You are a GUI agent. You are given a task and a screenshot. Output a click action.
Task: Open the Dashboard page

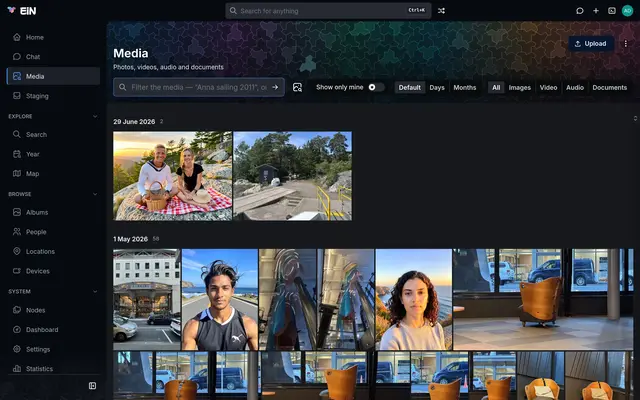point(53,330)
